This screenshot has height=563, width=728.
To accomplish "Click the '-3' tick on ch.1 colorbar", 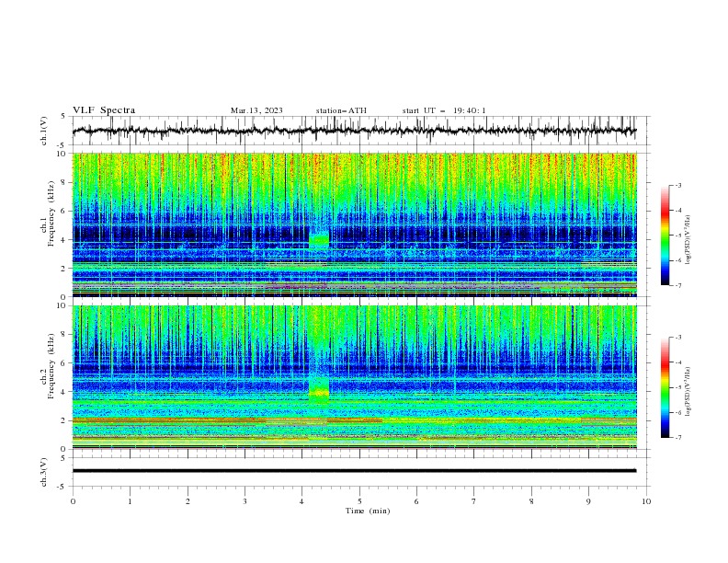I will [x=677, y=185].
